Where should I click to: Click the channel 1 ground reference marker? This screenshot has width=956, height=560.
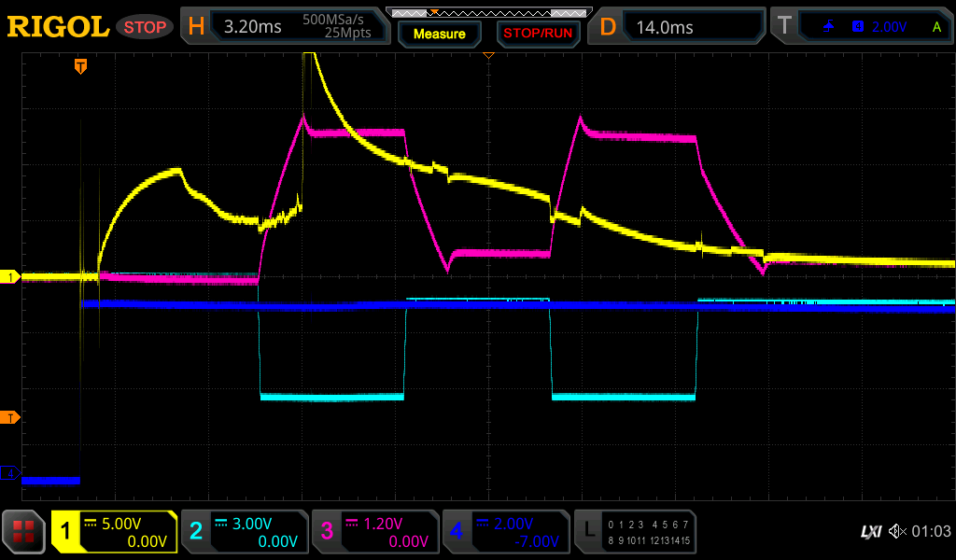tap(10, 277)
